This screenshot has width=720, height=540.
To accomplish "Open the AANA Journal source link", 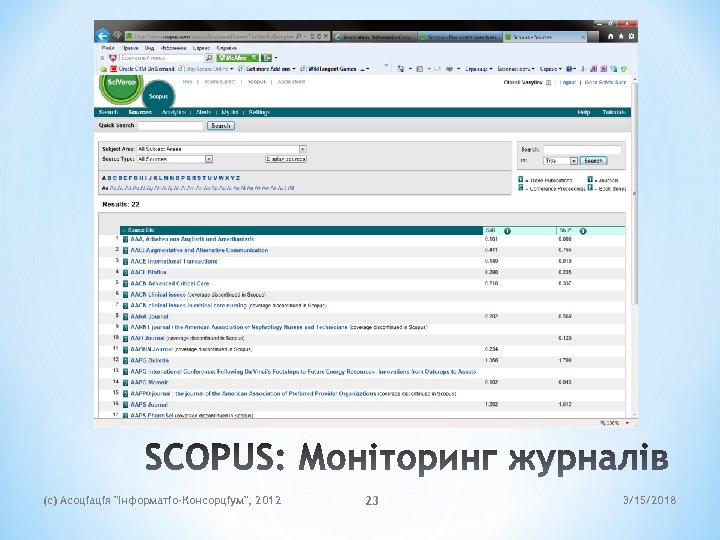I will 149,317.
